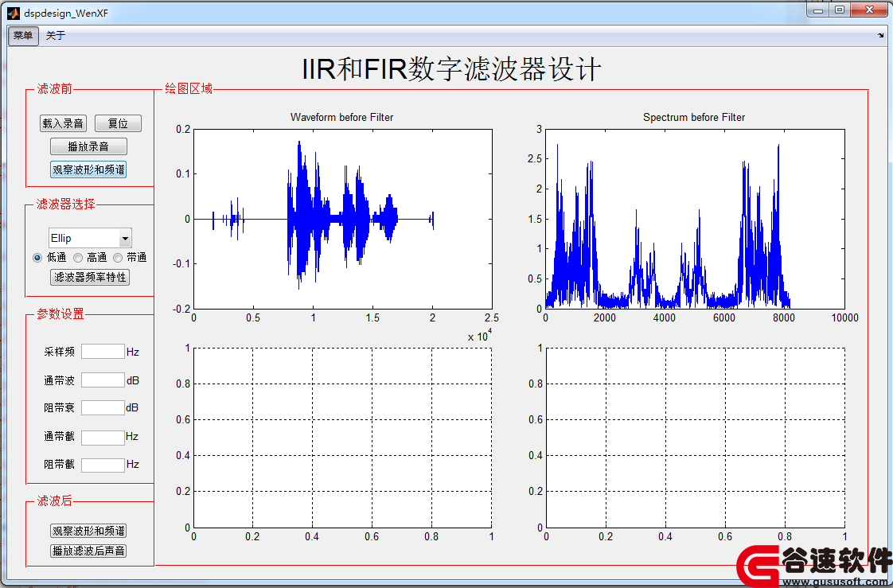This screenshot has width=893, height=588.
Task: Click the 阻带截 label text
Action: (59, 465)
